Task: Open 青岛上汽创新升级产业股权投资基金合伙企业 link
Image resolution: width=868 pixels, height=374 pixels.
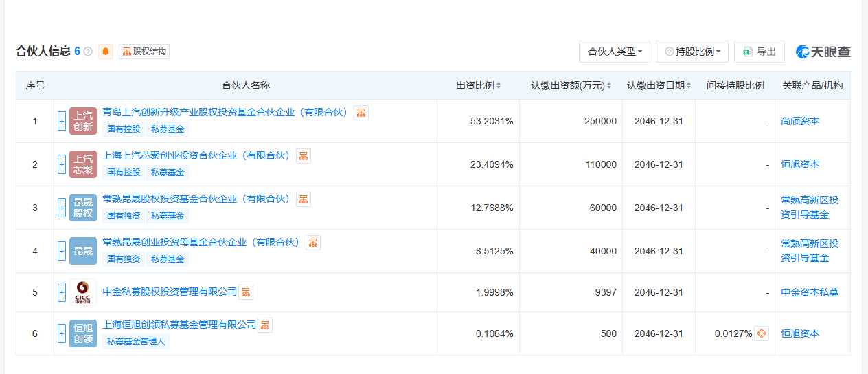Action: pyautogui.click(x=226, y=112)
